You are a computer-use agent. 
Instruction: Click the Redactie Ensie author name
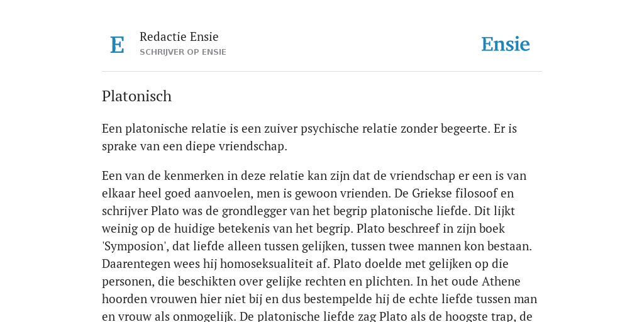click(x=179, y=36)
